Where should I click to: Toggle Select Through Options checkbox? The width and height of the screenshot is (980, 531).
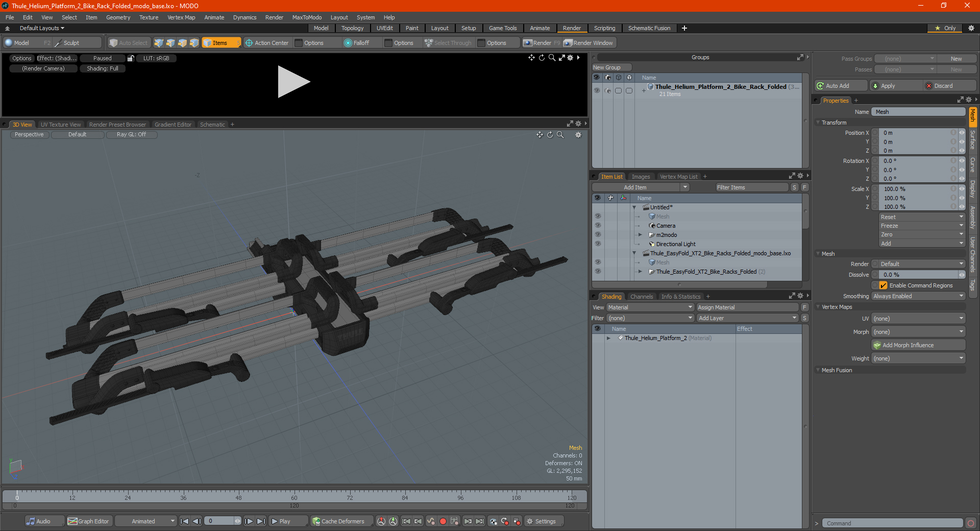481,43
